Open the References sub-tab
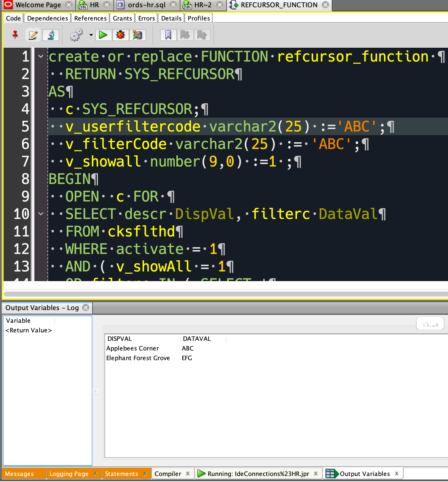The image size is (448, 482). click(90, 18)
